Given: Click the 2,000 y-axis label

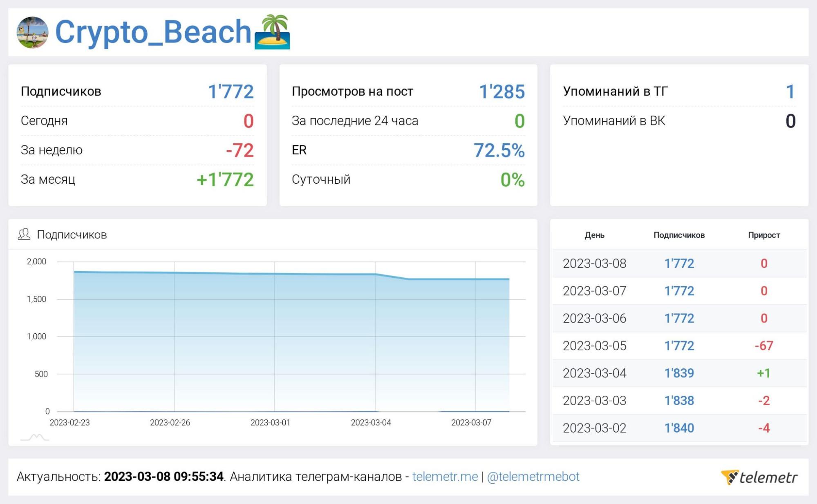Looking at the screenshot, I should tap(36, 261).
